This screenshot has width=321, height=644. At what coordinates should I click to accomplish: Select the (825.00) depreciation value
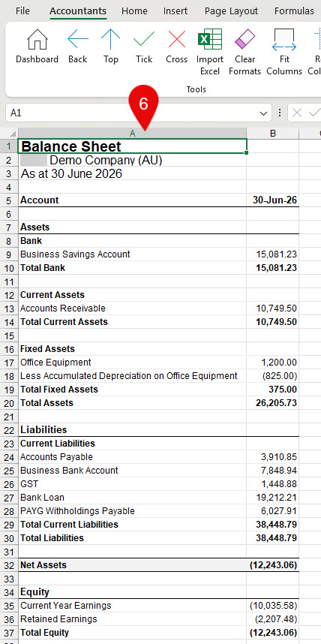click(272, 376)
